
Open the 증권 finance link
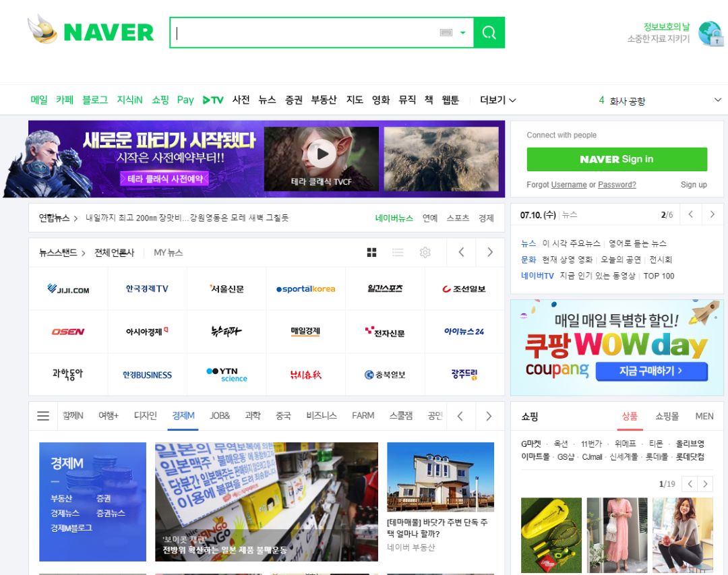[293, 100]
